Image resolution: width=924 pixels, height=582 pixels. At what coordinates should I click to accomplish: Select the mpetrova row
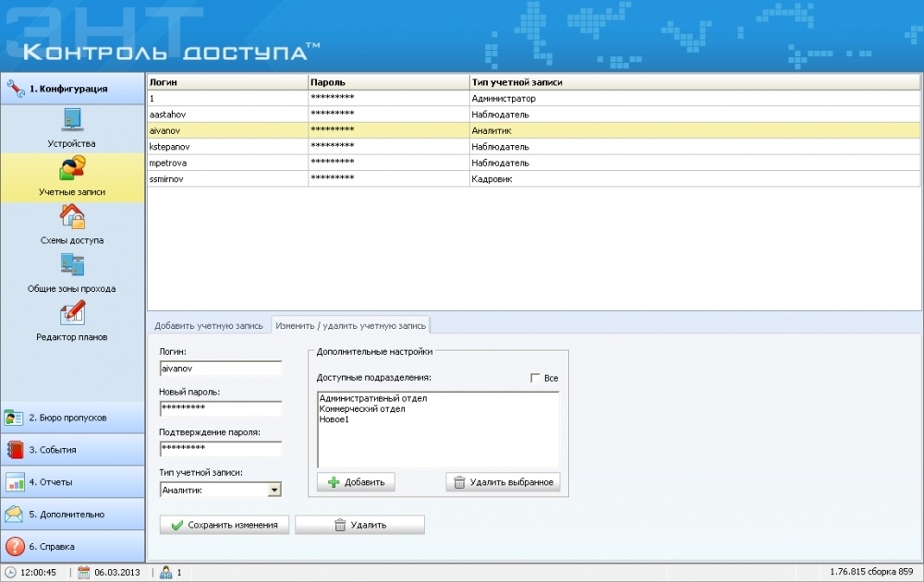click(533, 163)
